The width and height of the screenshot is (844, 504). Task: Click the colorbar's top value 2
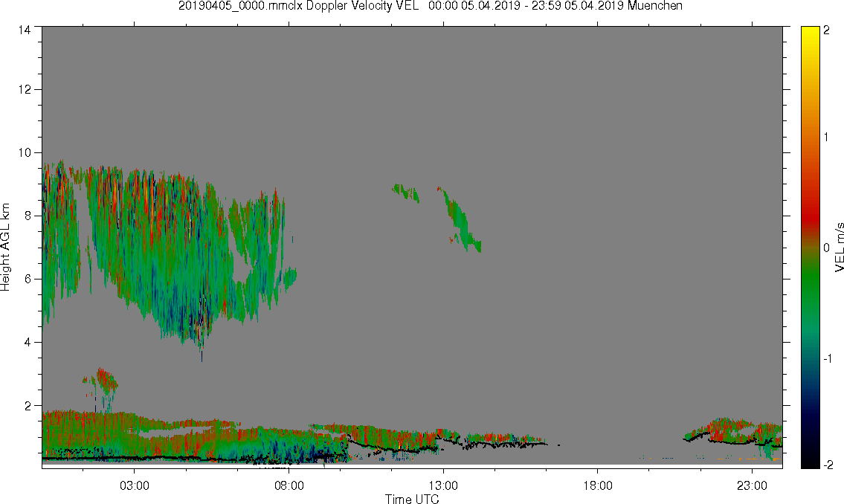826,30
